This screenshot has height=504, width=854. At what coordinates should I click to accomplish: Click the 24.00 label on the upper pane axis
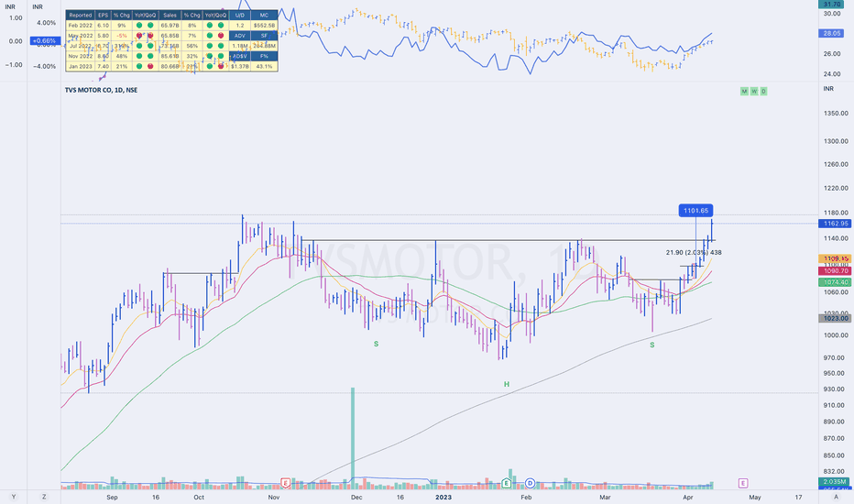832,73
